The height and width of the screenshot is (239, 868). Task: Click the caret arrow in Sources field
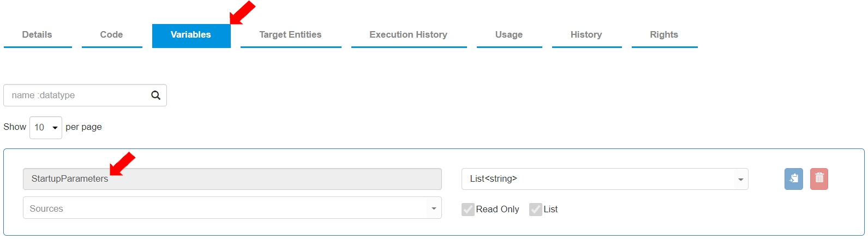(434, 208)
